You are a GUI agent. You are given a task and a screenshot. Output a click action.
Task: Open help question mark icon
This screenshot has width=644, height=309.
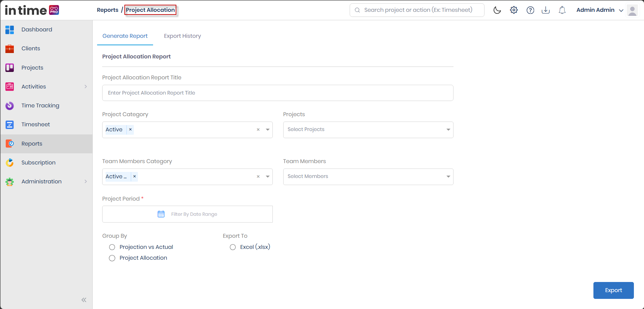530,10
